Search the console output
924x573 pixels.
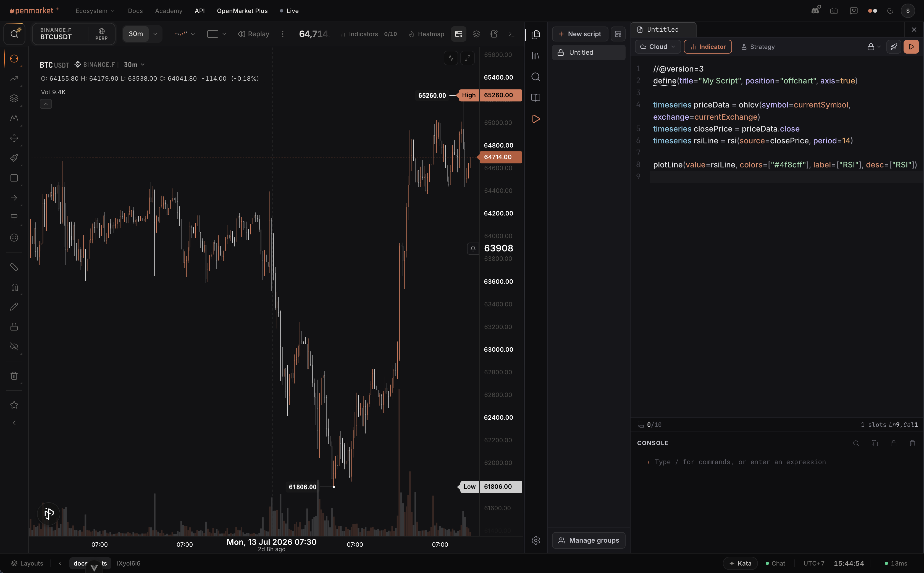[856, 443]
